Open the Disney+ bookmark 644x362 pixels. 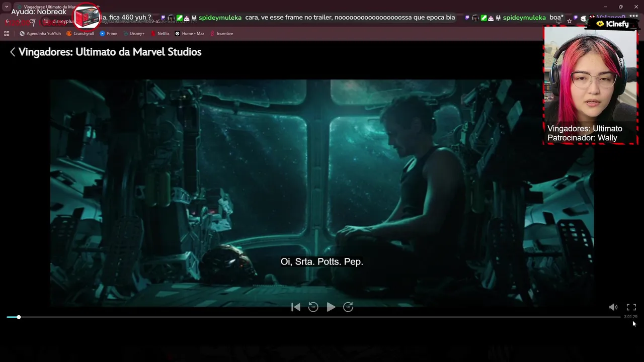(x=134, y=34)
